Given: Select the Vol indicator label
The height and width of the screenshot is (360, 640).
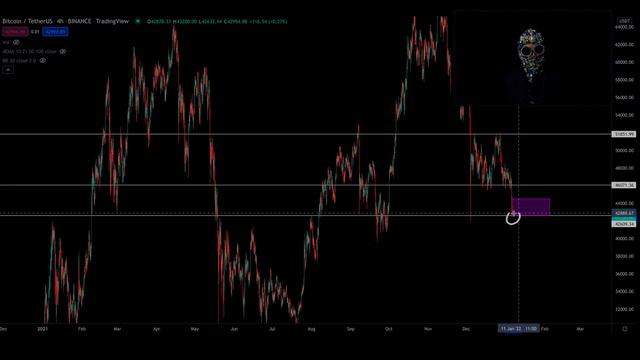Looking at the screenshot, I should pos(6,42).
